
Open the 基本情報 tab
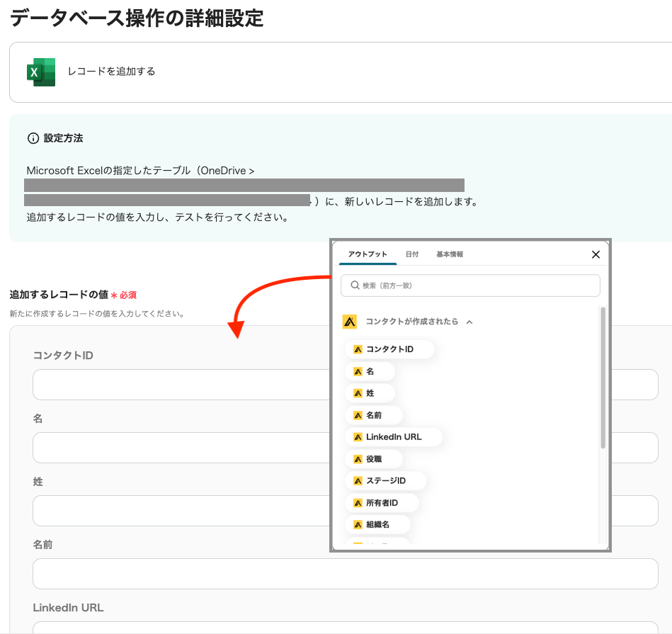coord(450,254)
